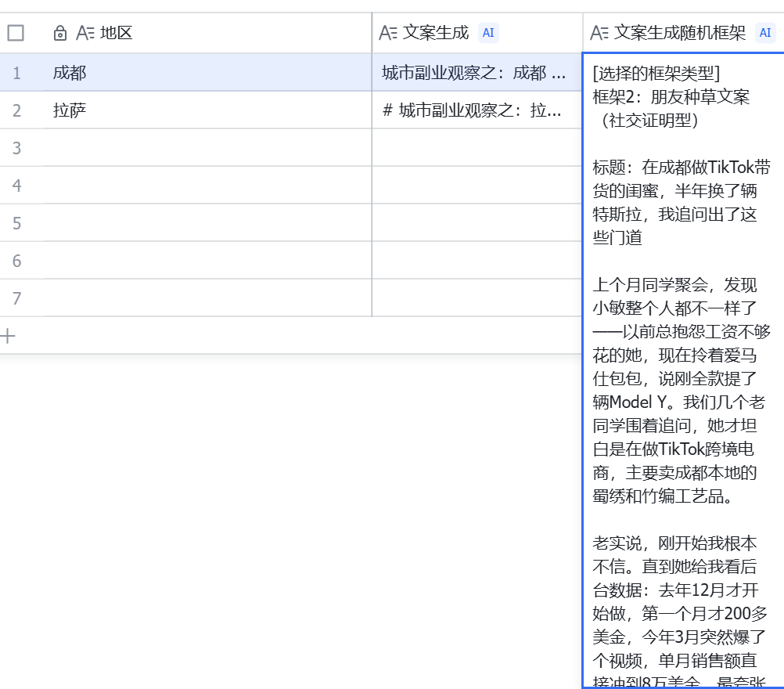The width and height of the screenshot is (784, 689).
Task: Click the AI badge on the 文案生成 column
Action: pos(488,33)
